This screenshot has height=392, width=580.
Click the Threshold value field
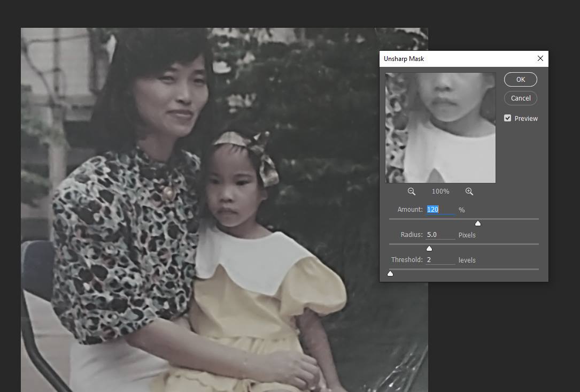pyautogui.click(x=440, y=260)
